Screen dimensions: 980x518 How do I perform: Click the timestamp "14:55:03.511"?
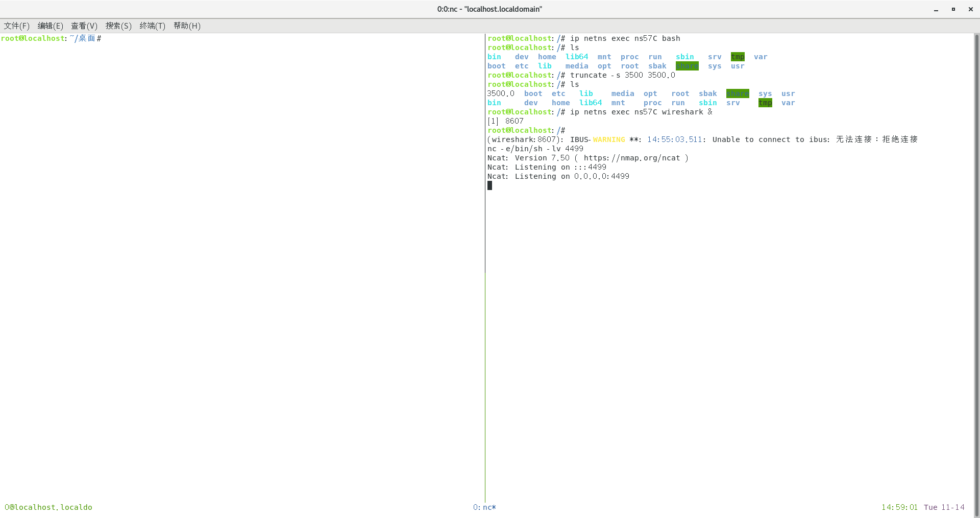[x=675, y=139]
